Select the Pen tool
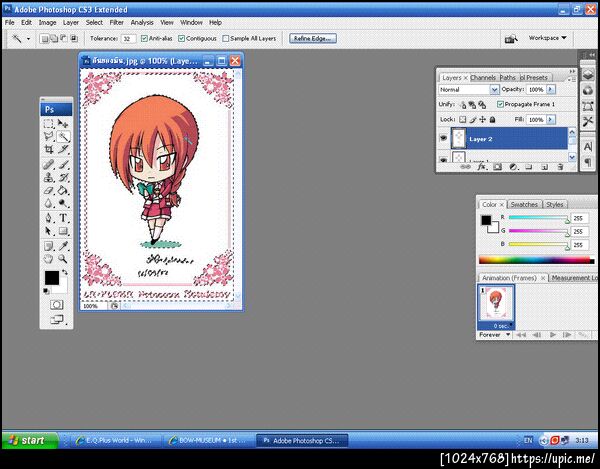600x469 pixels. [48, 218]
